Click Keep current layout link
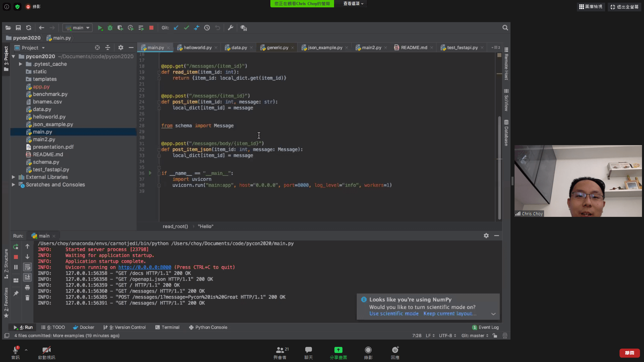 click(449, 314)
